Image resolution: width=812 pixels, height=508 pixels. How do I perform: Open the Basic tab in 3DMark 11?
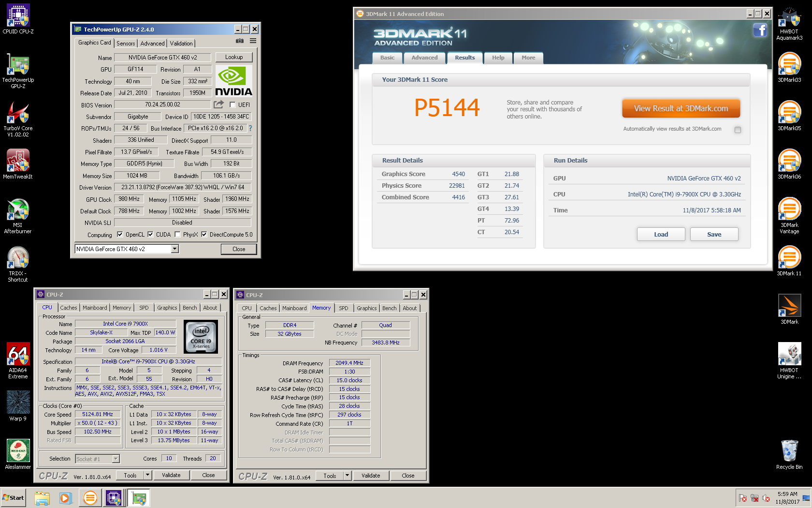coord(387,58)
